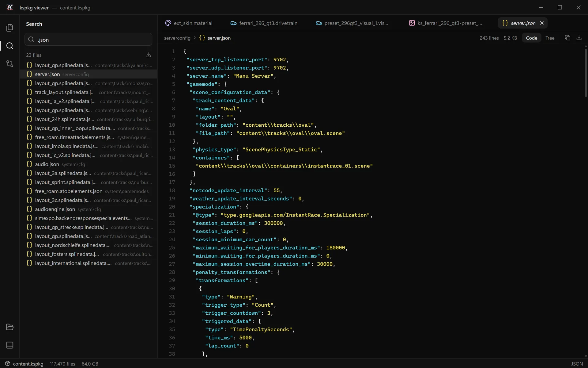Open layout_24h.splinedata result
Viewport: 588px width, 368px height.
pyautogui.click(x=88, y=119)
